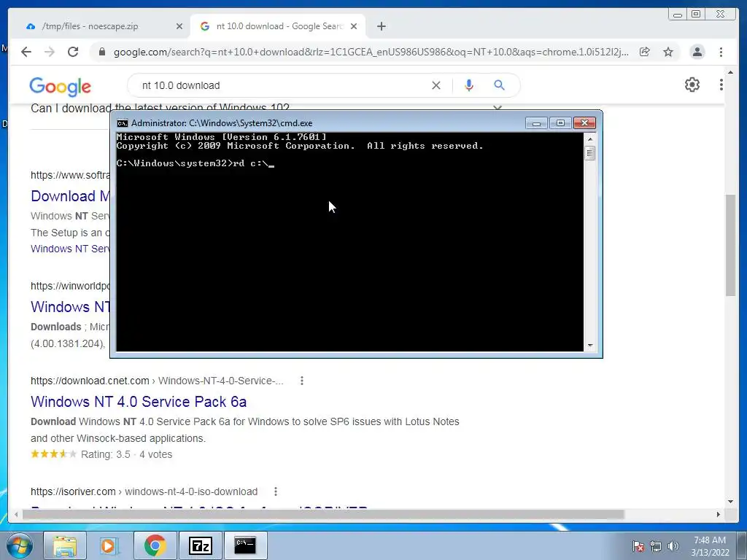Click the cmd window scrollbar thumb
Screen dimensions: 747x560
pyautogui.click(x=589, y=153)
